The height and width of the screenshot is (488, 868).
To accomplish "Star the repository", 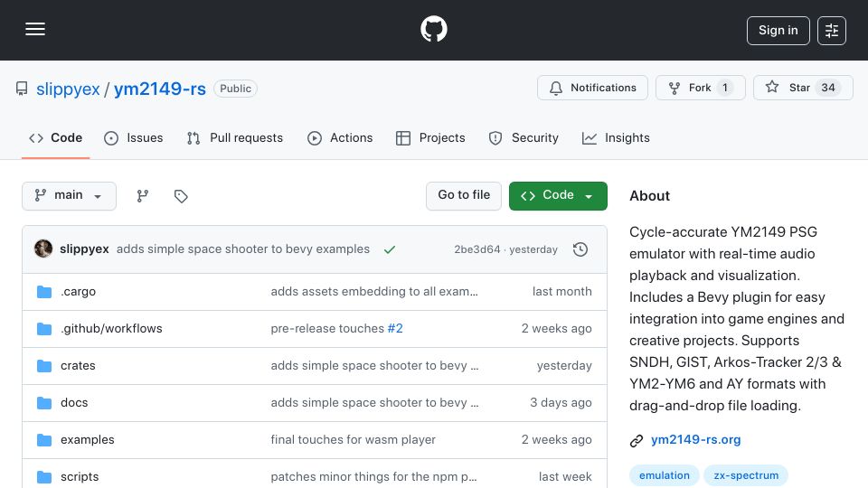I will (803, 88).
